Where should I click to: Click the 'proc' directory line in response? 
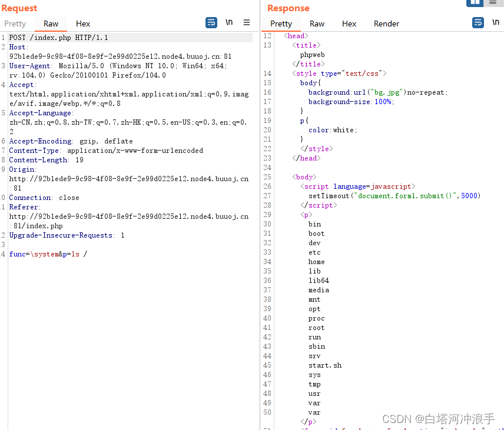[317, 318]
